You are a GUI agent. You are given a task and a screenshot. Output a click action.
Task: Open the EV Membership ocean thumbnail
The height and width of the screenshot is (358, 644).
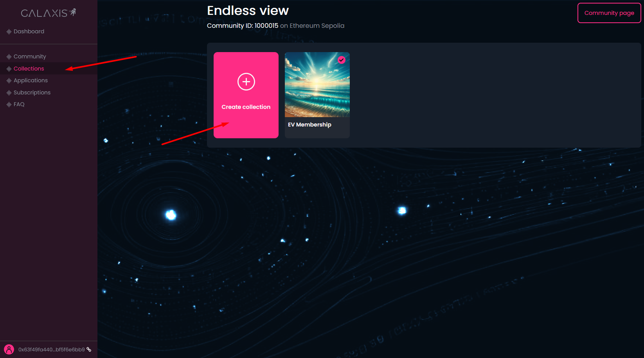317,85
